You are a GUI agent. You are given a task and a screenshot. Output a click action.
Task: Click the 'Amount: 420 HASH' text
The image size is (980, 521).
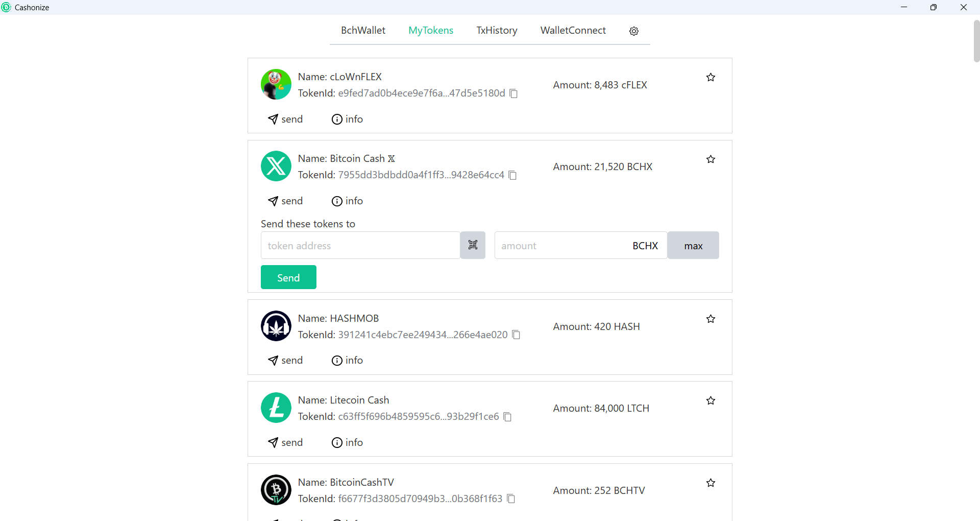tap(596, 326)
